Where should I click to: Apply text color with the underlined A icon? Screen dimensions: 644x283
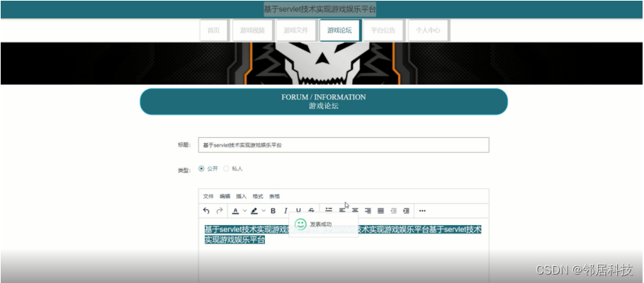click(235, 211)
